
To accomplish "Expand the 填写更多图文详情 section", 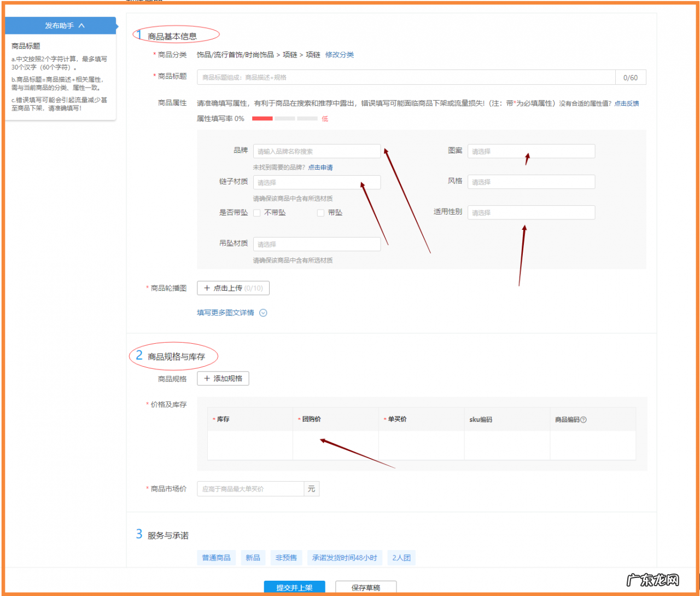I will click(x=263, y=313).
